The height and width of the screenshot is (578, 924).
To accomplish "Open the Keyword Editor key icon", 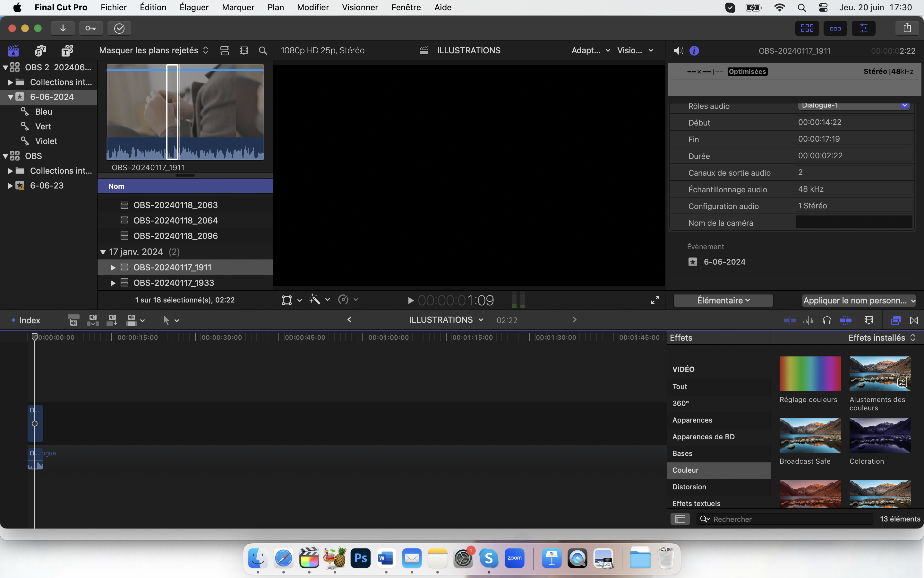I will [91, 28].
